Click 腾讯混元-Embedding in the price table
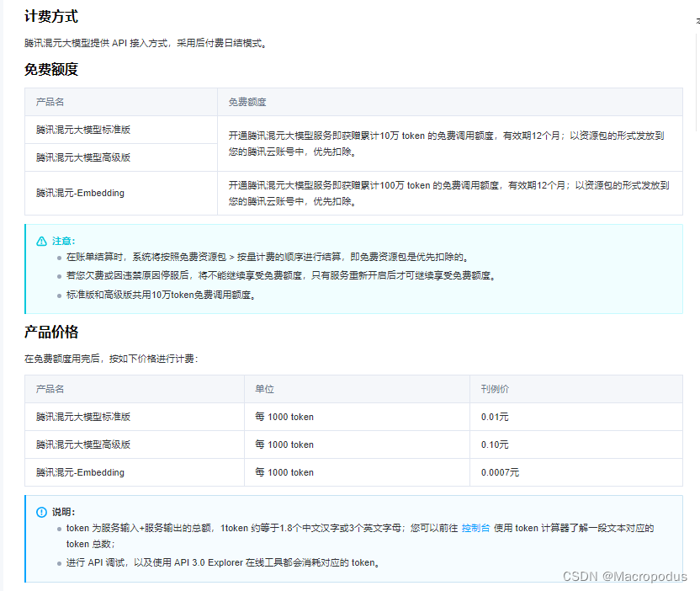Image resolution: width=700 pixels, height=591 pixels. (81, 472)
